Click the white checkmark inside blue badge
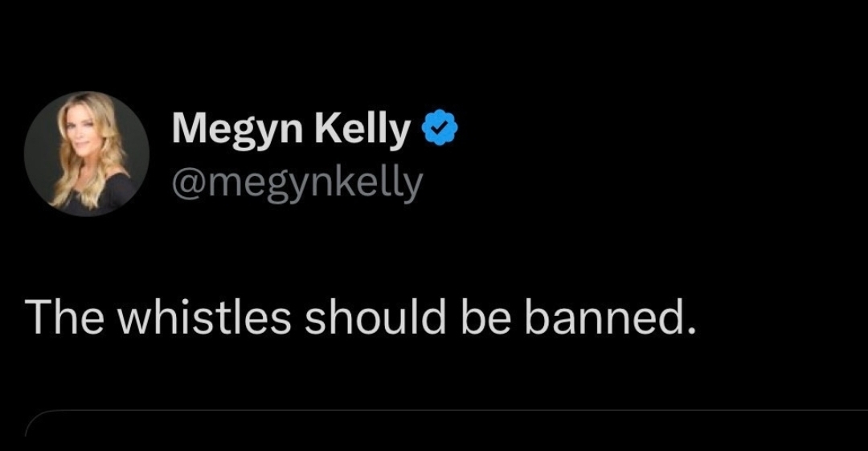 (440, 129)
